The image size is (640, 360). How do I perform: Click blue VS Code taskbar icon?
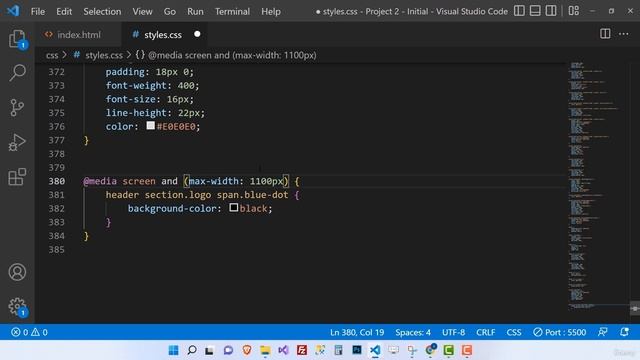pyautogui.click(x=375, y=350)
